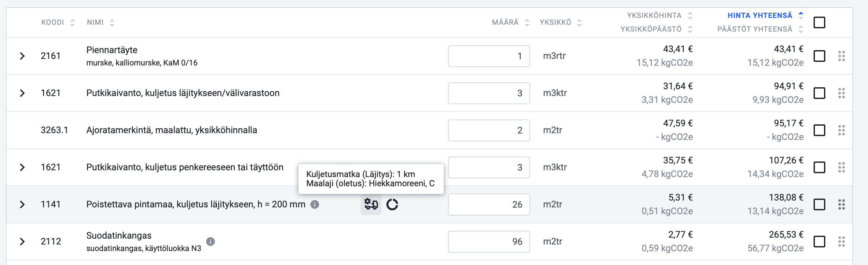This screenshot has width=868, height=265.
Task: Click total price 138,08 €
Action: pos(786,197)
